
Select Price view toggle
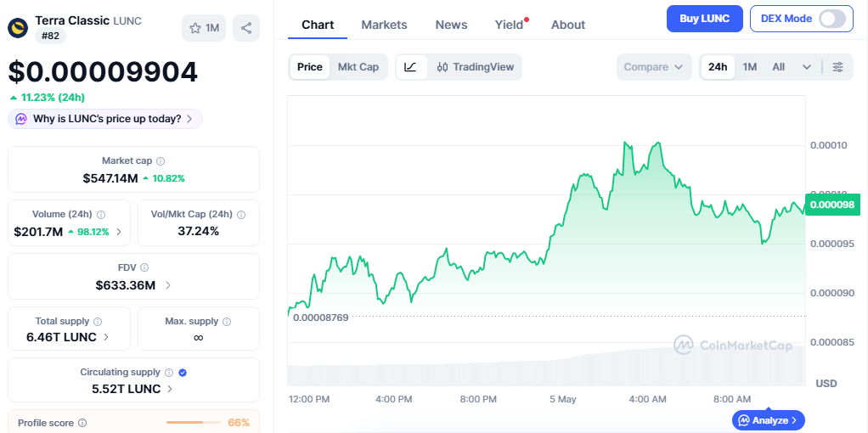pyautogui.click(x=309, y=67)
